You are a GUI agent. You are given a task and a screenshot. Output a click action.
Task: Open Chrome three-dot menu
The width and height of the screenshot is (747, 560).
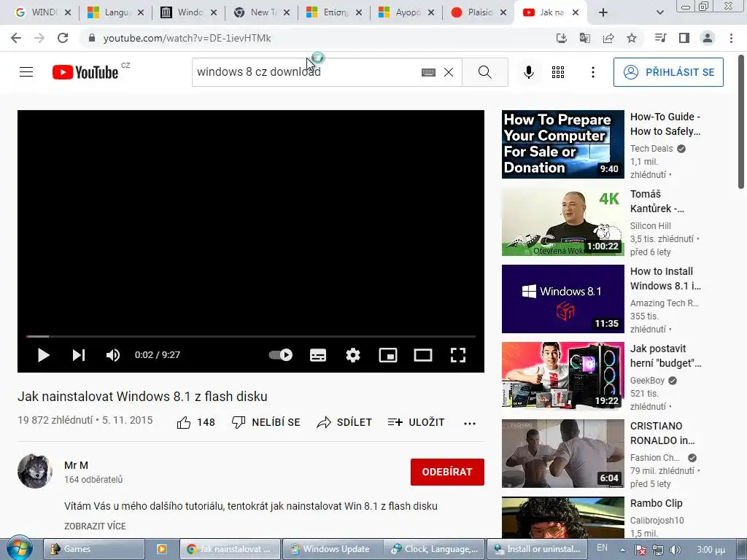(731, 38)
